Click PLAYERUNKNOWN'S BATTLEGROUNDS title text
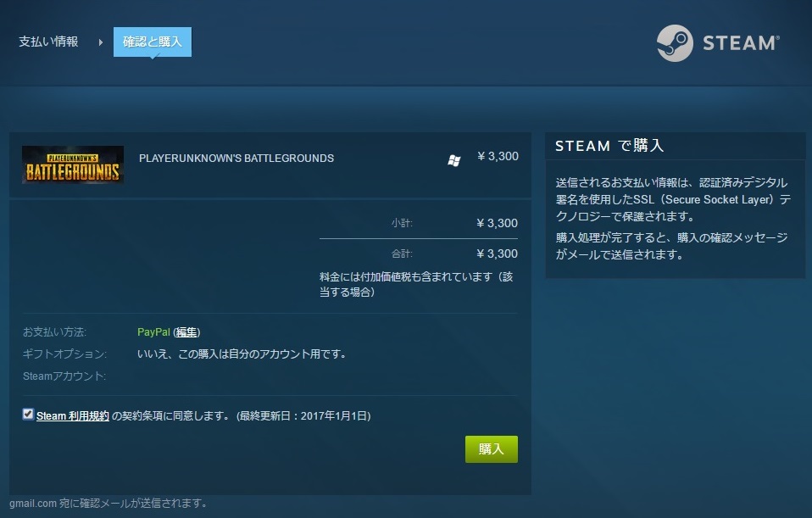Viewport: 812px width, 518px height. (236, 158)
